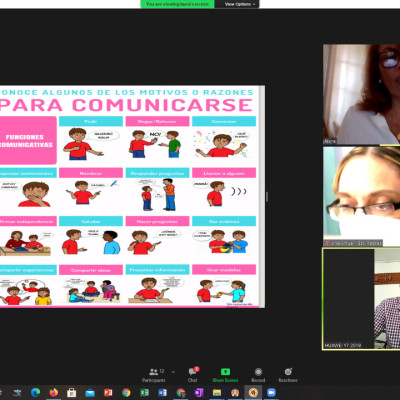This screenshot has width=400, height=400.
Task: Open the Participants panel
Action: tap(154, 375)
